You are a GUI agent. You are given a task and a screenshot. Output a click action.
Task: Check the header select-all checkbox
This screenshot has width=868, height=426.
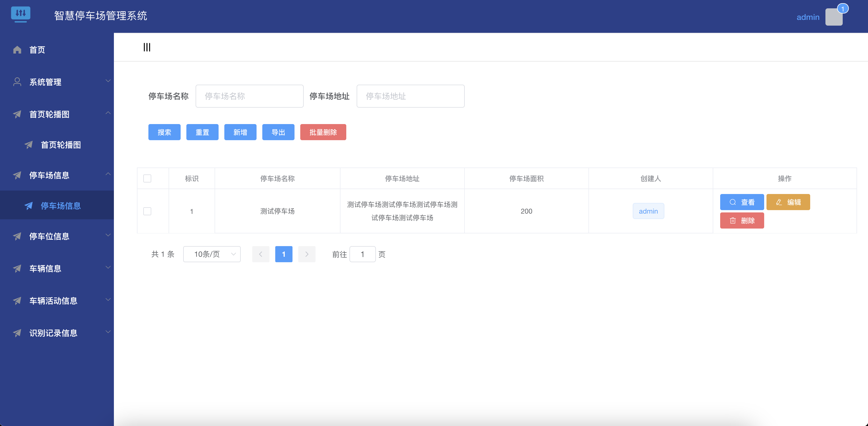pos(147,178)
